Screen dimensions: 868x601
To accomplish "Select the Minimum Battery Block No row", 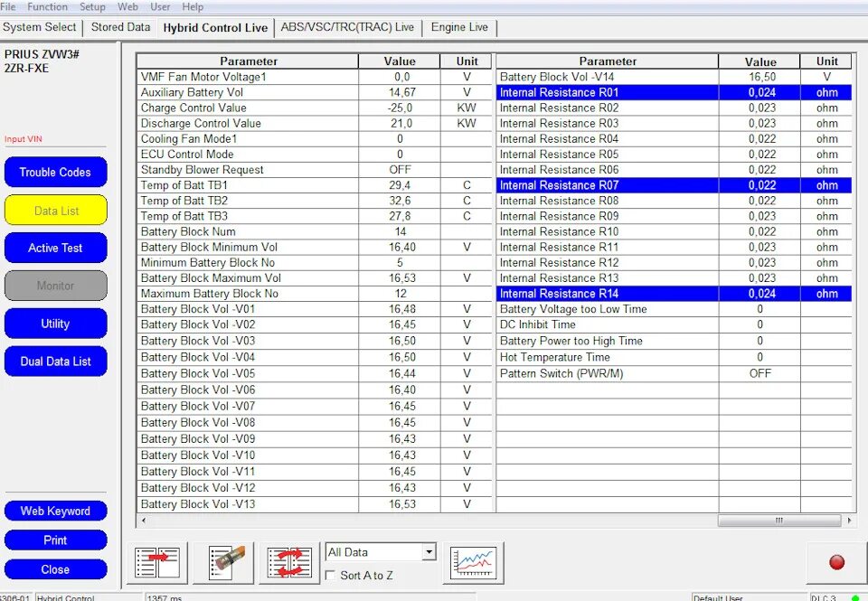I will (314, 263).
